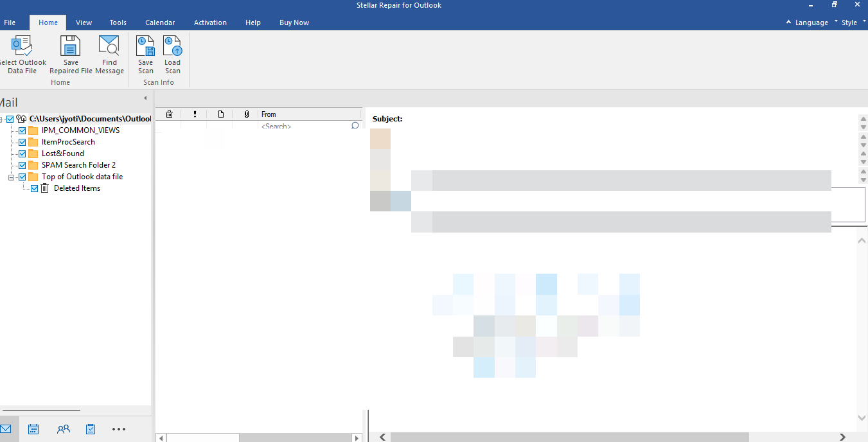Click From column header

[x=310, y=114]
